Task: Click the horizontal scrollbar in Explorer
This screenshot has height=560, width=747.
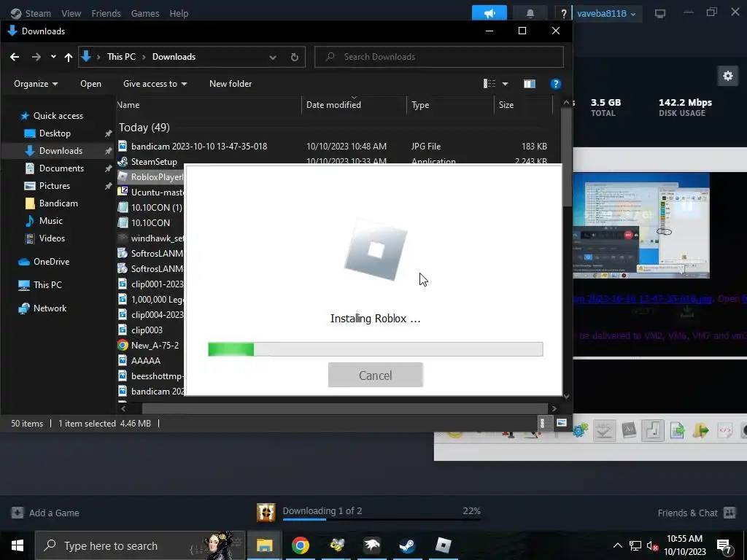Action: pos(344,408)
